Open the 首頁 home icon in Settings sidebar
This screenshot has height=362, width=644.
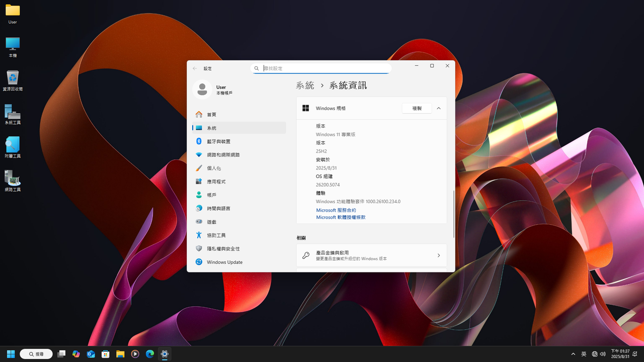[199, 115]
